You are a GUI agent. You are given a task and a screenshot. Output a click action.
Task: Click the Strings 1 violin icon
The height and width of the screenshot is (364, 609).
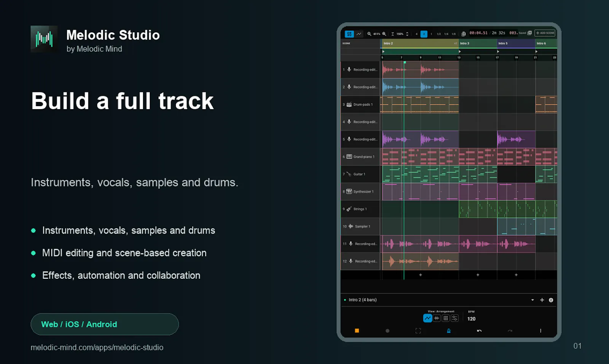(349, 209)
